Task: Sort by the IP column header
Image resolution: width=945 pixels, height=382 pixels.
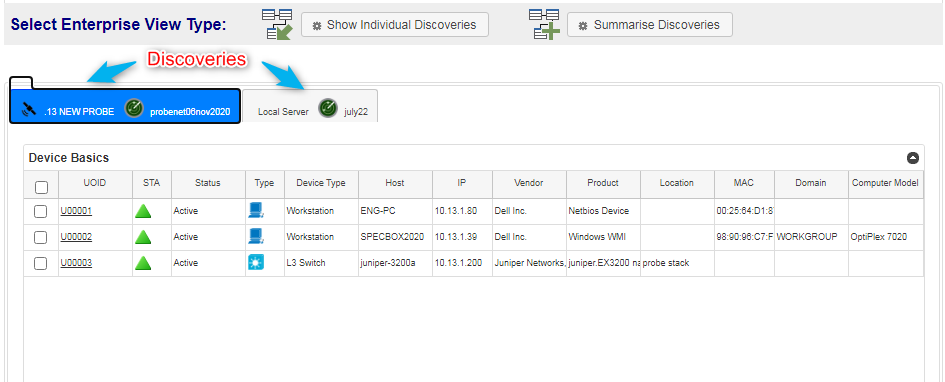Action: coord(462,183)
